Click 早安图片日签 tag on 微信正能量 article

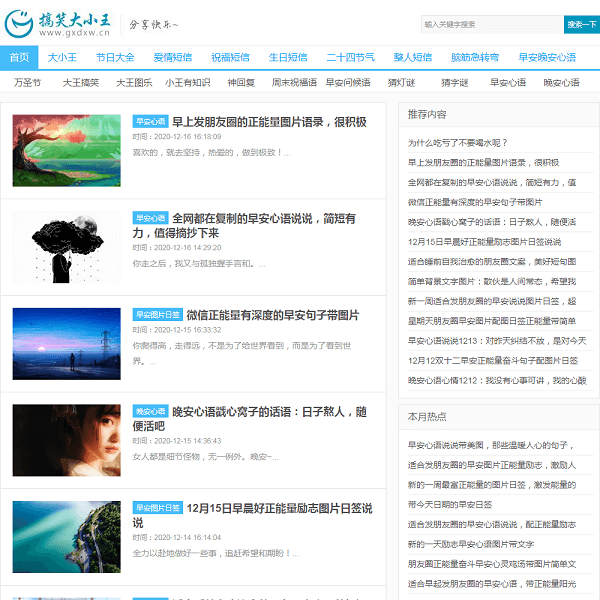(x=158, y=315)
